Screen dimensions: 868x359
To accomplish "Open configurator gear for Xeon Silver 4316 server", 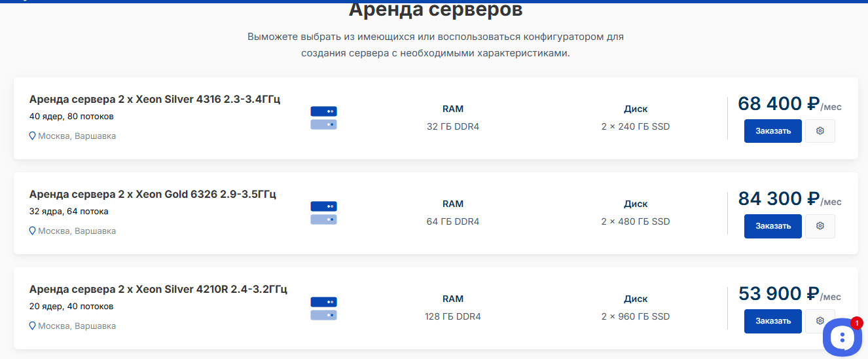I will pos(820,131).
